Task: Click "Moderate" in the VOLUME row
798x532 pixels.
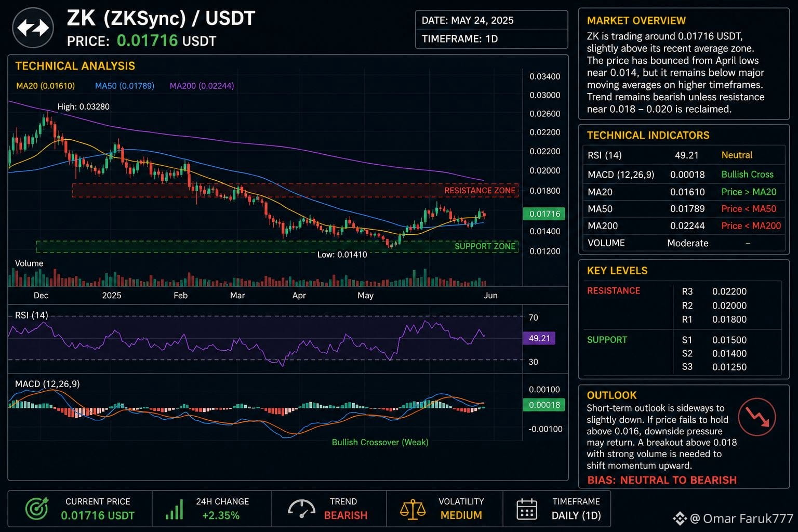Action: pos(688,243)
